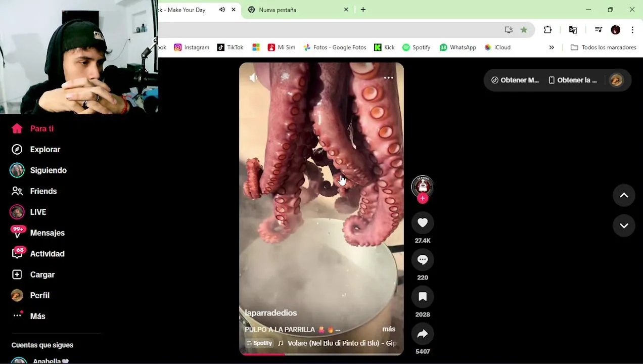Expand caption with más link
The width and height of the screenshot is (643, 364).
(389, 329)
